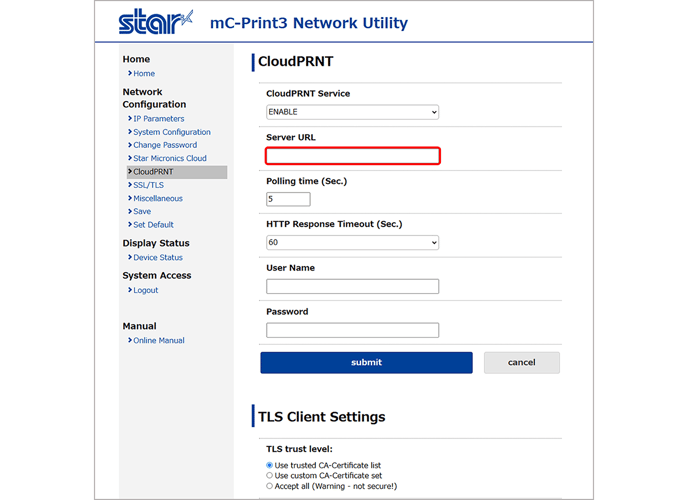Open the Change Password link
This screenshot has height=500, width=688.
click(165, 145)
